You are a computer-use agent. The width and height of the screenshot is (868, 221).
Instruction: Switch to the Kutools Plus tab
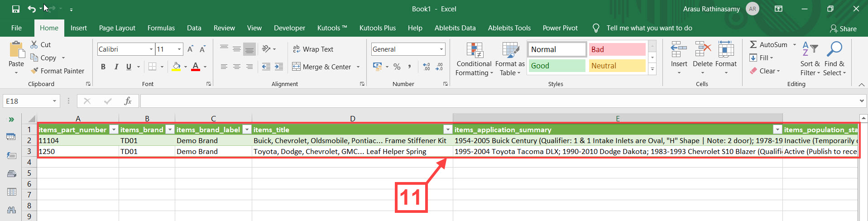click(x=378, y=28)
